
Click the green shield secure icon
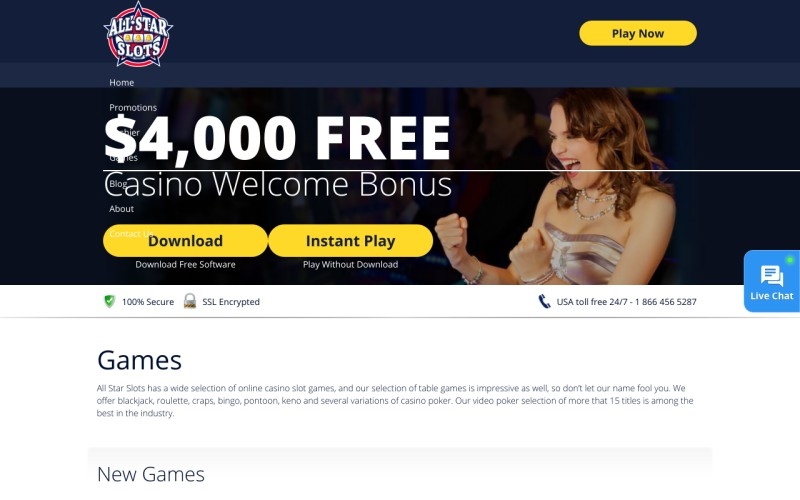coord(109,301)
